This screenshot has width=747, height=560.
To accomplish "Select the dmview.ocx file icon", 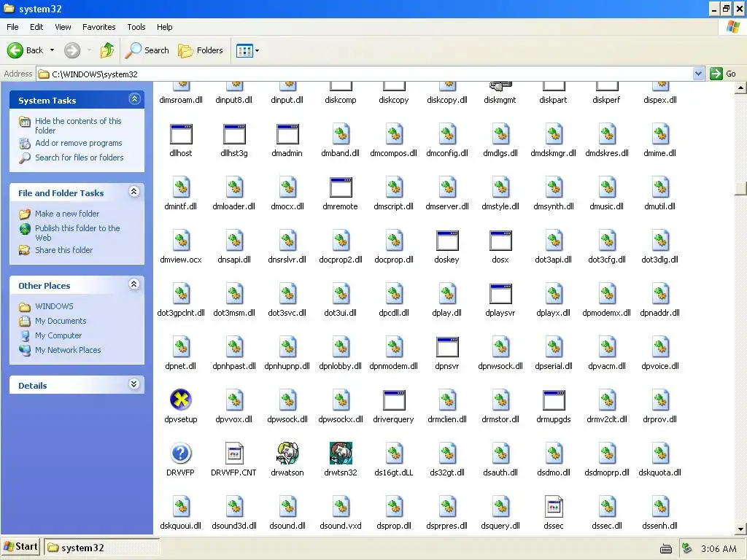I will click(181, 241).
